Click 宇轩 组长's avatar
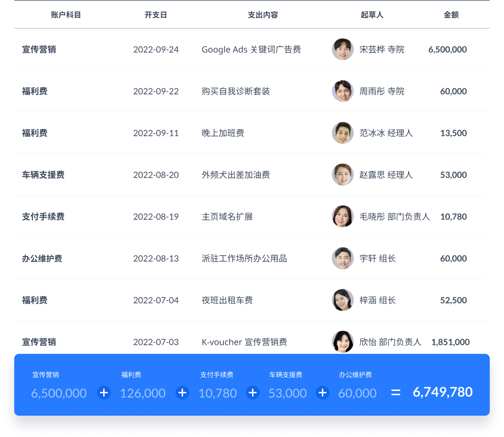The height and width of the screenshot is (437, 504). (342, 258)
